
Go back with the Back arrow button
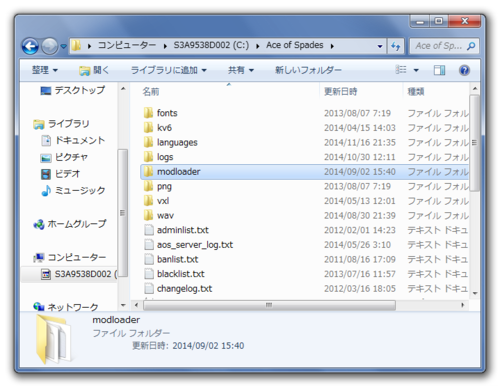coord(31,46)
